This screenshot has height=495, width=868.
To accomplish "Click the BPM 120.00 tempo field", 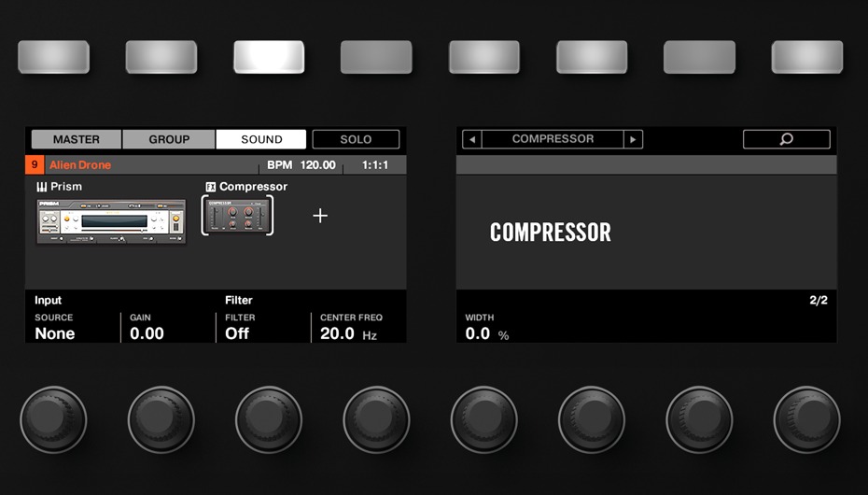I will [x=301, y=165].
